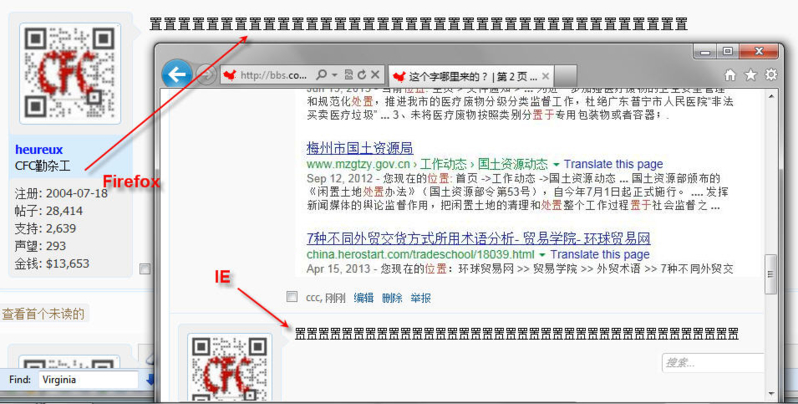798x404 pixels.
Task: Click the '查看首个未读的' button
Action: [44, 313]
